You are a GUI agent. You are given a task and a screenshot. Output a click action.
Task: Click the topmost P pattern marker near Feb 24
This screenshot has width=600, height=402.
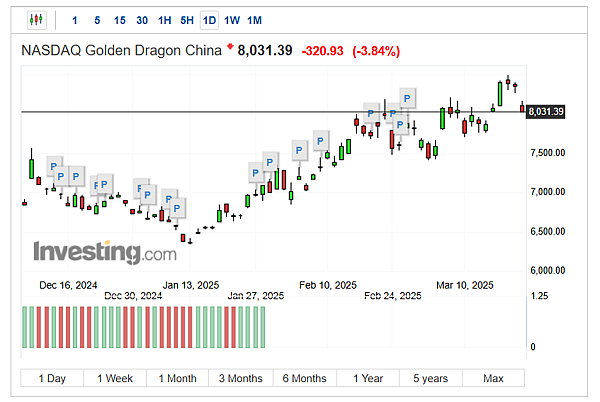(408, 99)
